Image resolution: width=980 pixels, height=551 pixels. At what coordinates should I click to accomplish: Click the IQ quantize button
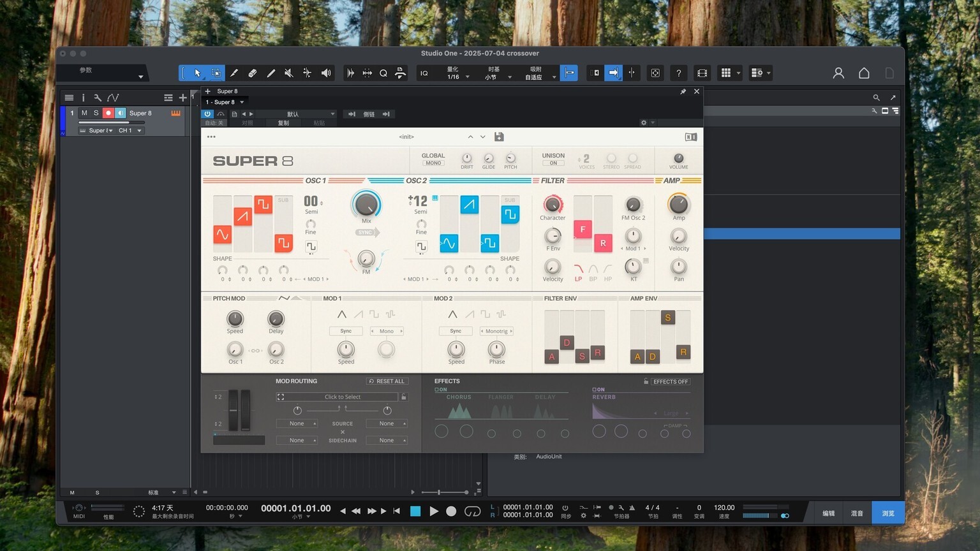click(x=424, y=73)
